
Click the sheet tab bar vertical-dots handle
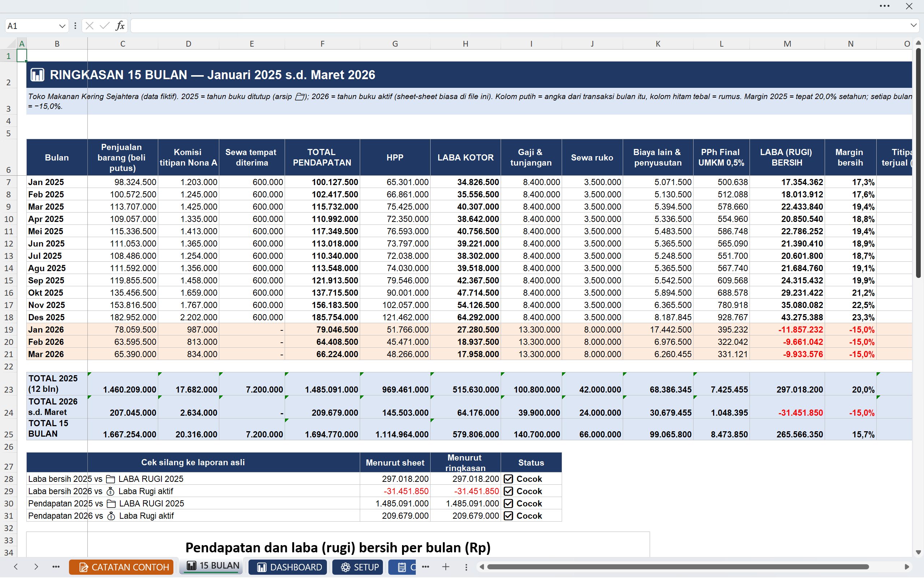pyautogui.click(x=466, y=567)
